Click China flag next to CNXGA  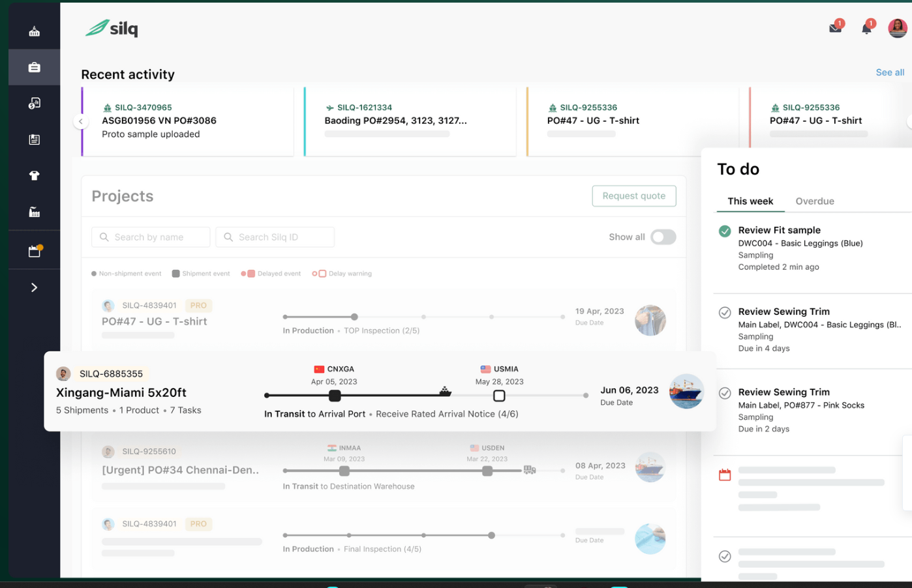point(319,369)
